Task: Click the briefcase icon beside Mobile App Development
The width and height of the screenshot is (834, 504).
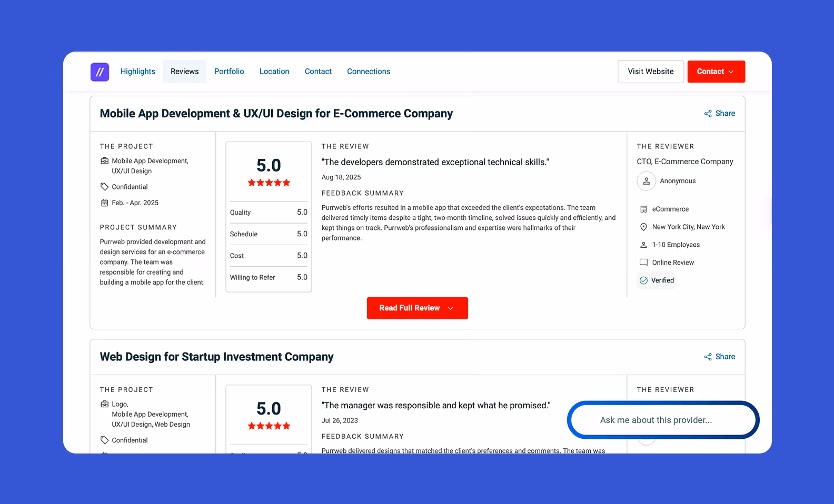Action: coord(105,161)
